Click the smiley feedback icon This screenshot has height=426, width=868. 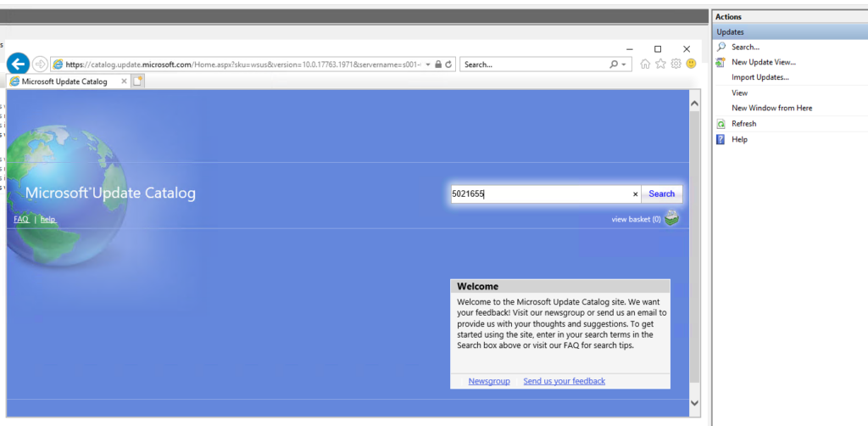coord(691,64)
